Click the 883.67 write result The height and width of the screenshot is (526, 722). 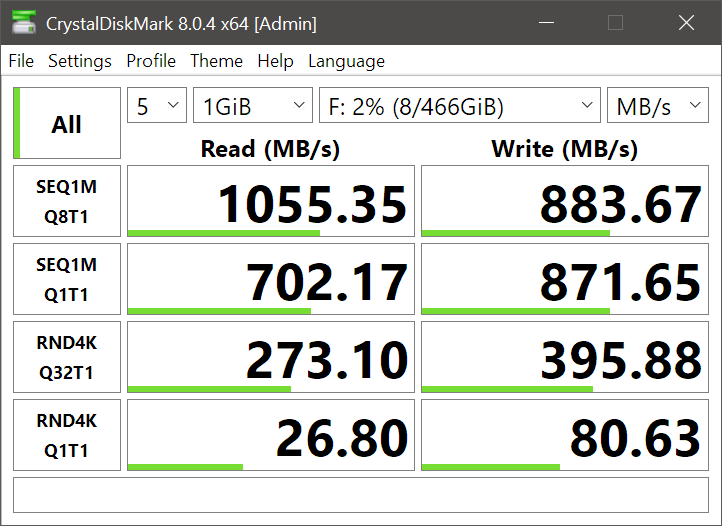pos(565,201)
